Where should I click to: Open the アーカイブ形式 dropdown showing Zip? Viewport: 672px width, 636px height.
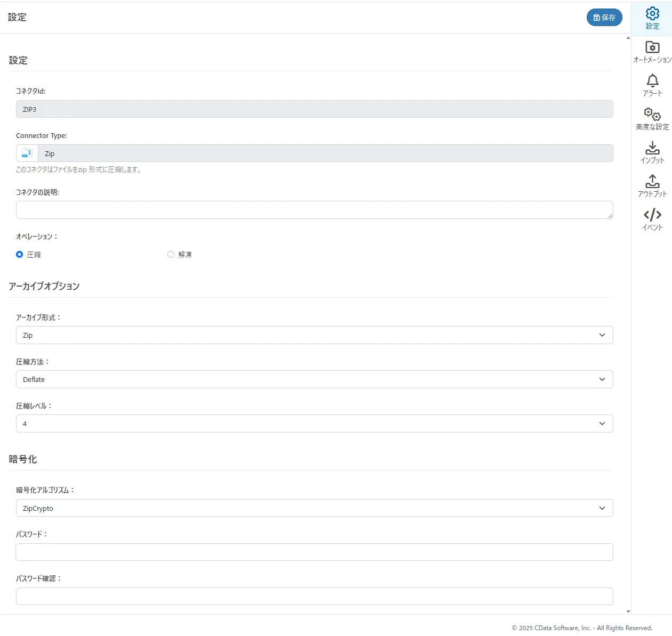coord(314,335)
